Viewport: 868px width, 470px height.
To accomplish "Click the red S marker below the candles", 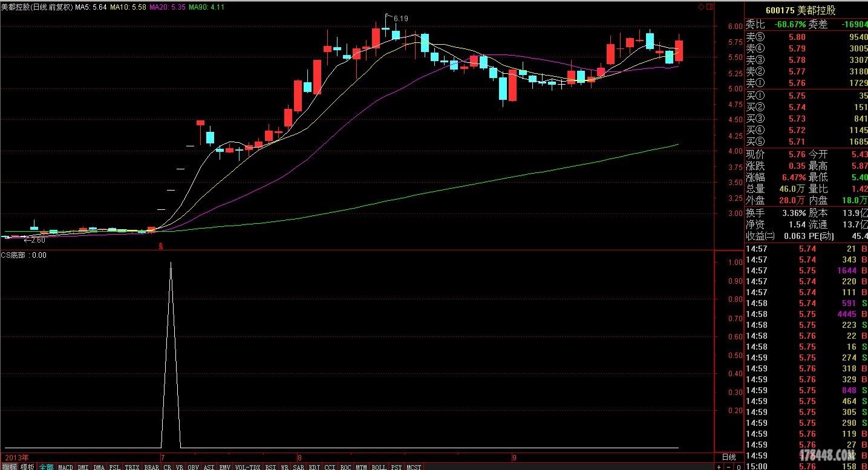I will (x=161, y=246).
